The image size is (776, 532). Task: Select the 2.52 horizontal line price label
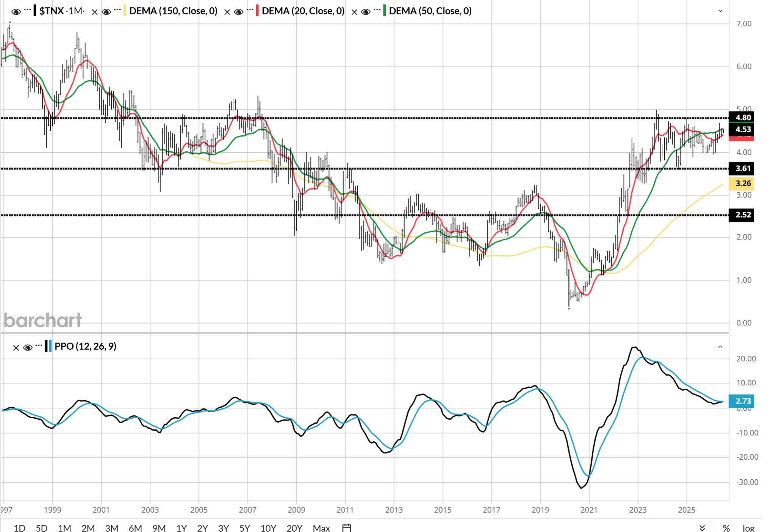click(742, 215)
